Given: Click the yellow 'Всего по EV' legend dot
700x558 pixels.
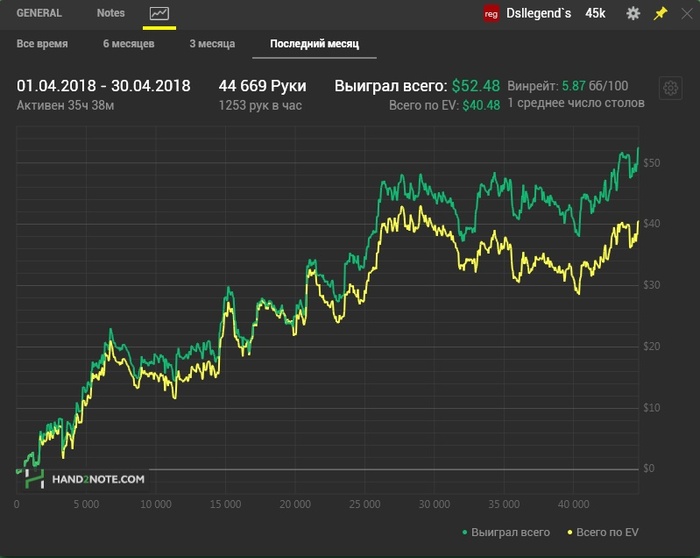Looking at the screenshot, I should tap(569, 532).
